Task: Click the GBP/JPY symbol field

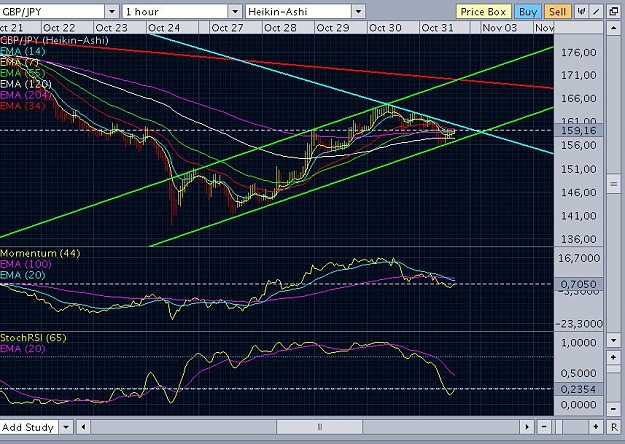Action: (52, 12)
